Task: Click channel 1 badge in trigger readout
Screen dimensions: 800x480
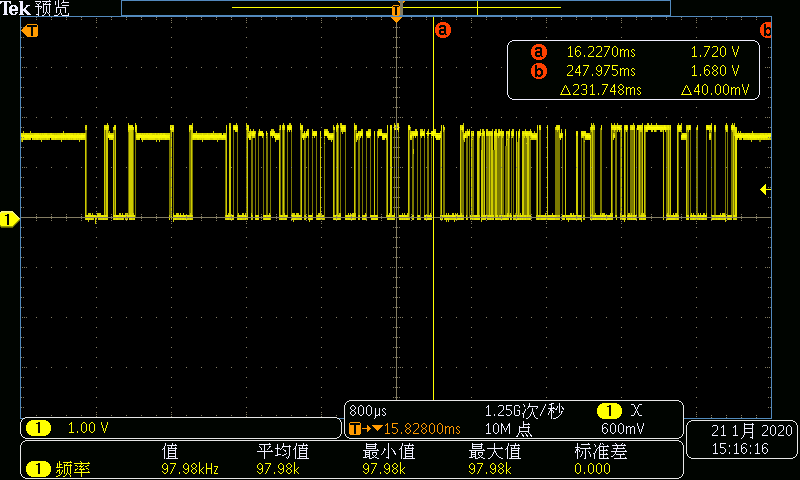Action: pos(609,411)
